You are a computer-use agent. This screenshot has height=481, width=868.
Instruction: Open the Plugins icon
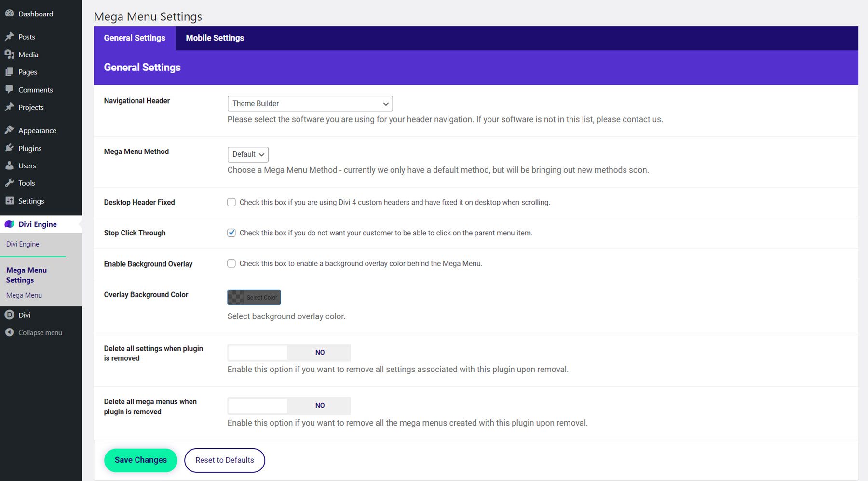[x=10, y=148]
